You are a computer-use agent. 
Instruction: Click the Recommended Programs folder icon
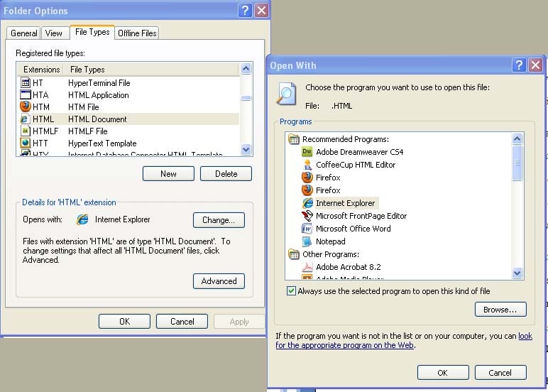[x=294, y=139]
